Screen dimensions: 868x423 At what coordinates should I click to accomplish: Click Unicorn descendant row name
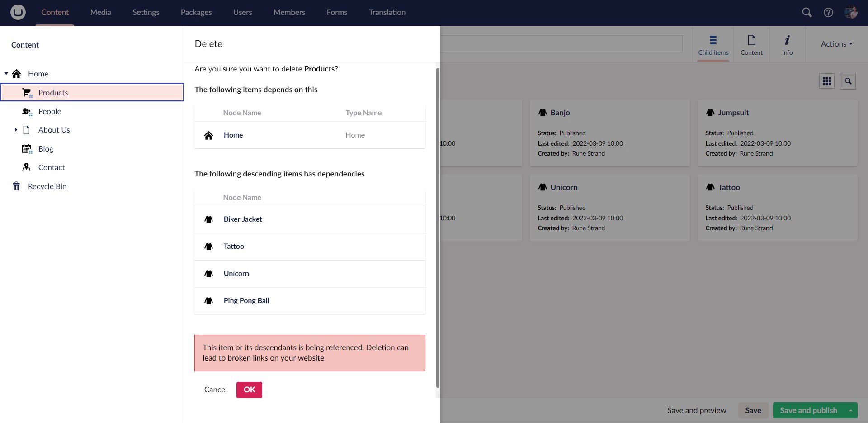tap(236, 273)
